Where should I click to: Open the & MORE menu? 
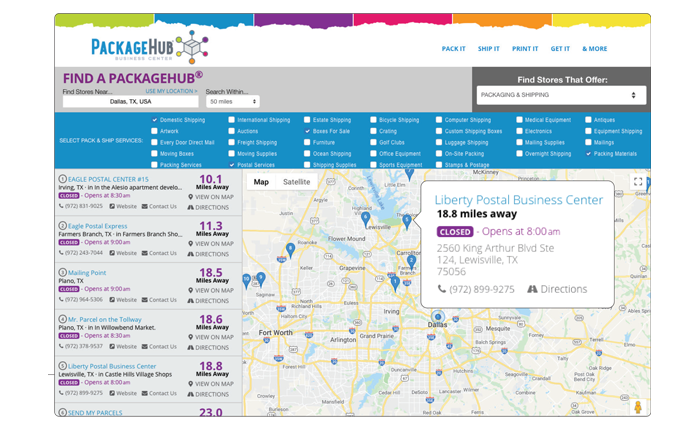[595, 49]
